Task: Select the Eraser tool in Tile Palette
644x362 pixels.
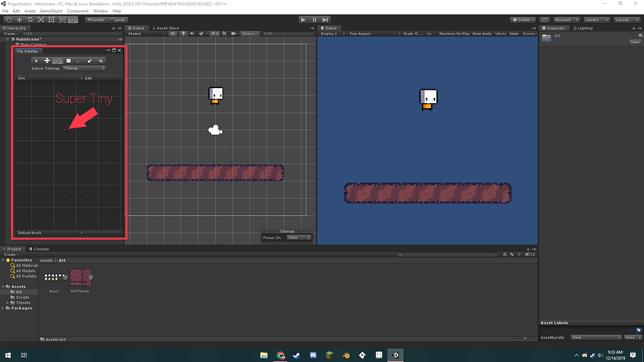Action: tap(90, 60)
